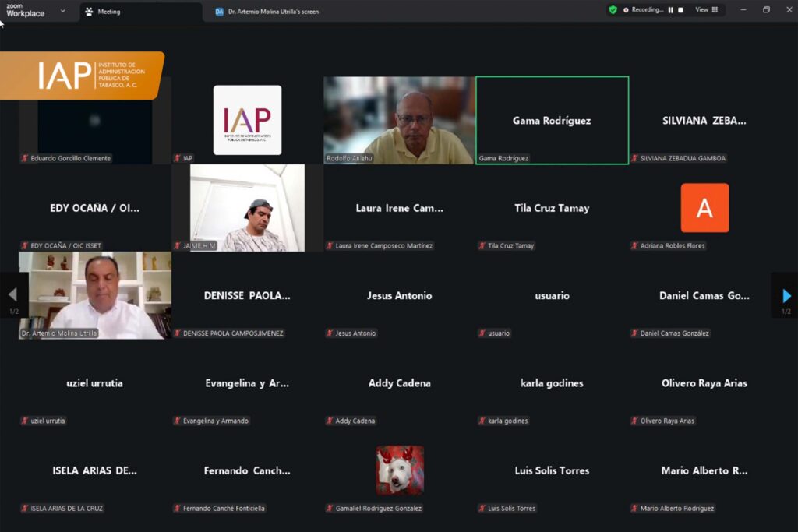This screenshot has width=798, height=532.
Task: Switch to the Meeting tab
Action: pyautogui.click(x=108, y=12)
